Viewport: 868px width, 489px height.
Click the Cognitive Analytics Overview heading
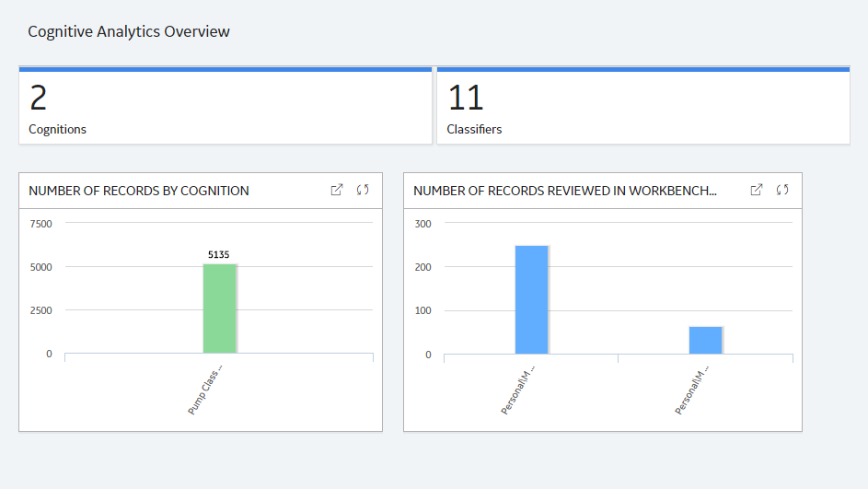(129, 31)
